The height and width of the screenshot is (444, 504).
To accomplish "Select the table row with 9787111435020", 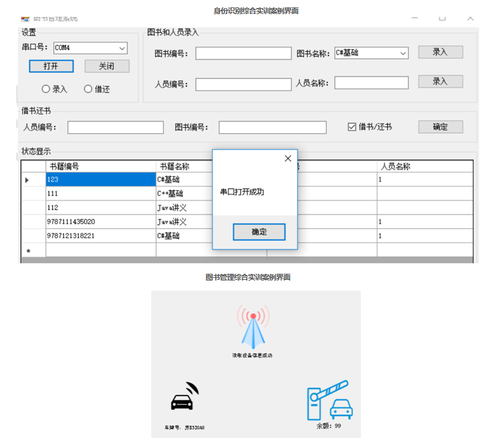I will [x=101, y=222].
